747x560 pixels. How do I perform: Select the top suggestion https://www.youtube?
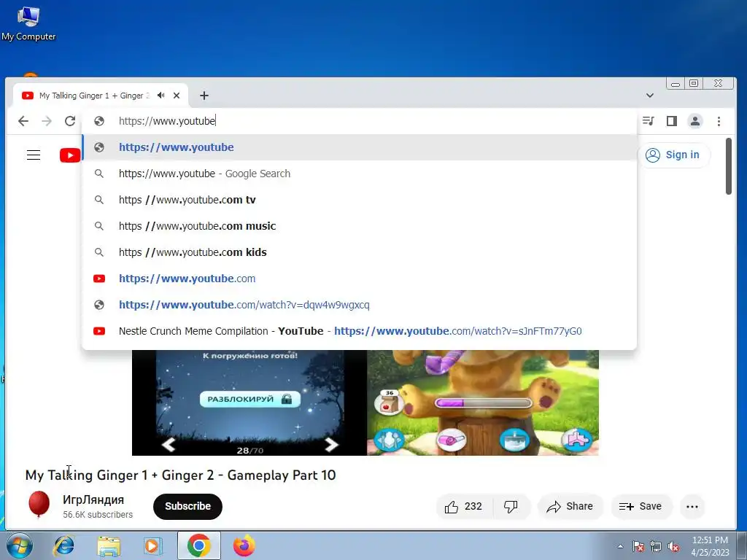click(x=359, y=147)
